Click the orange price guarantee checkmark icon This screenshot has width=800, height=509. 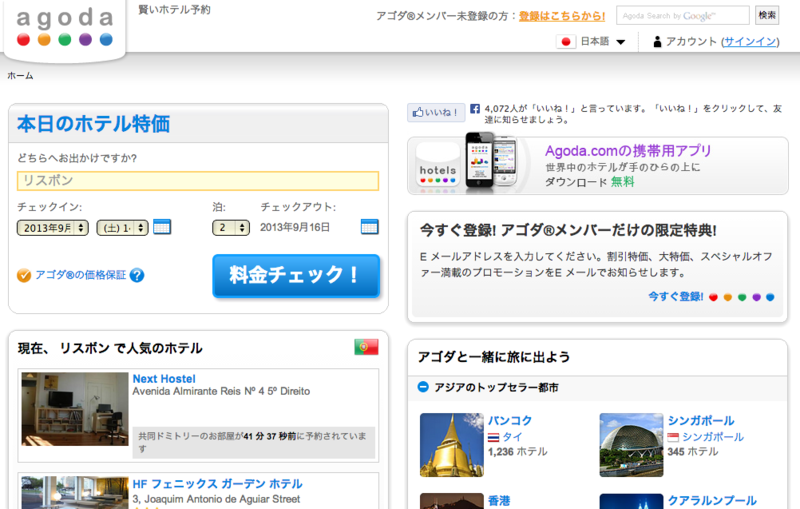point(23,275)
